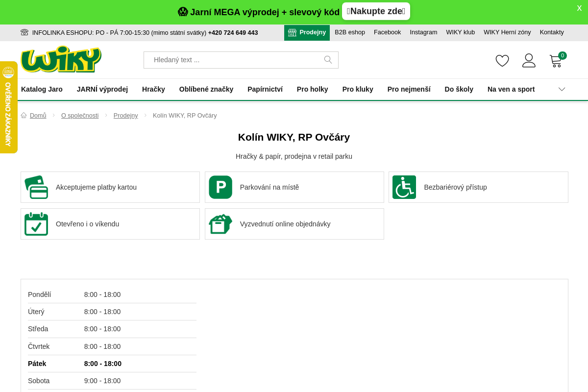The image size is (588, 392).
Task: Open the user account icon
Action: click(529, 61)
